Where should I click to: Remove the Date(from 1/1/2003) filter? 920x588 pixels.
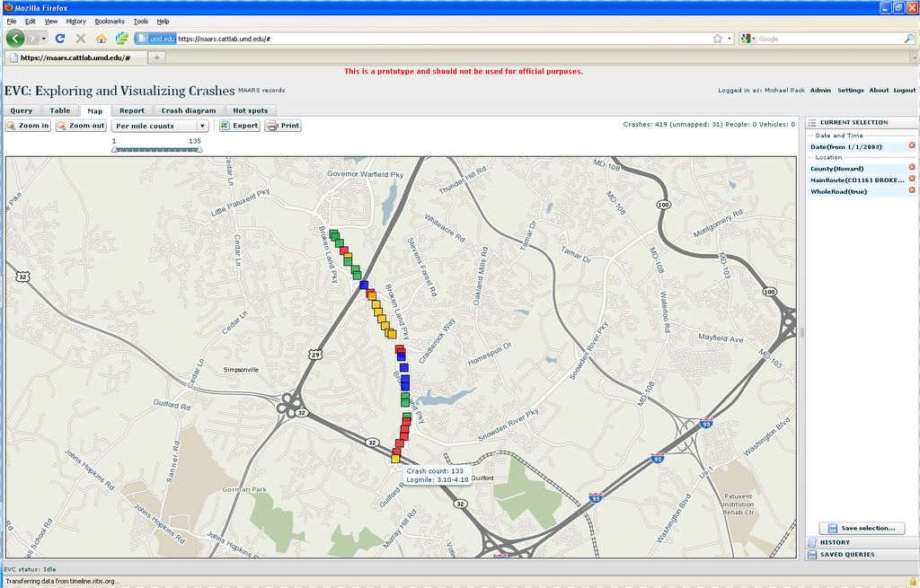(x=912, y=145)
